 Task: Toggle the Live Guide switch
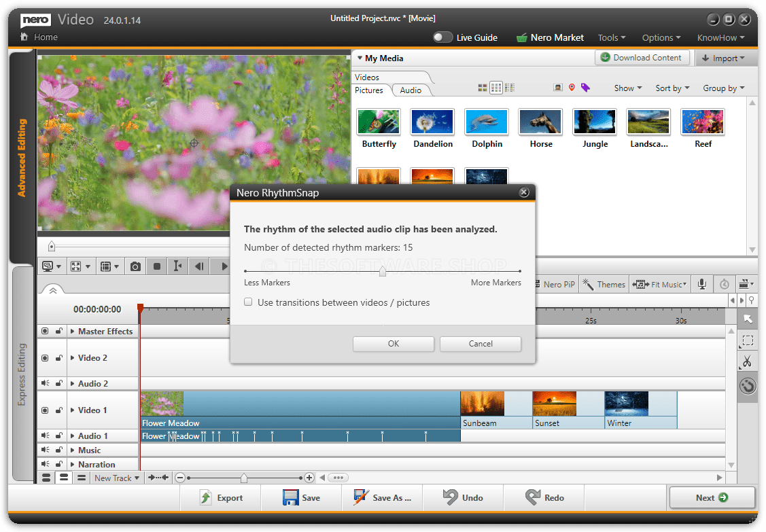442,37
